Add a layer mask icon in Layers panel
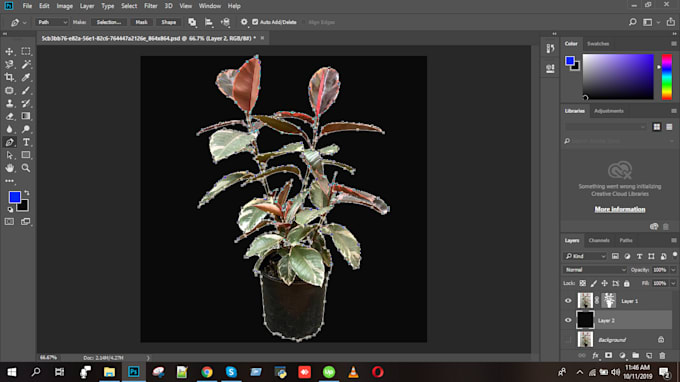The height and width of the screenshot is (382, 680). tap(608, 356)
